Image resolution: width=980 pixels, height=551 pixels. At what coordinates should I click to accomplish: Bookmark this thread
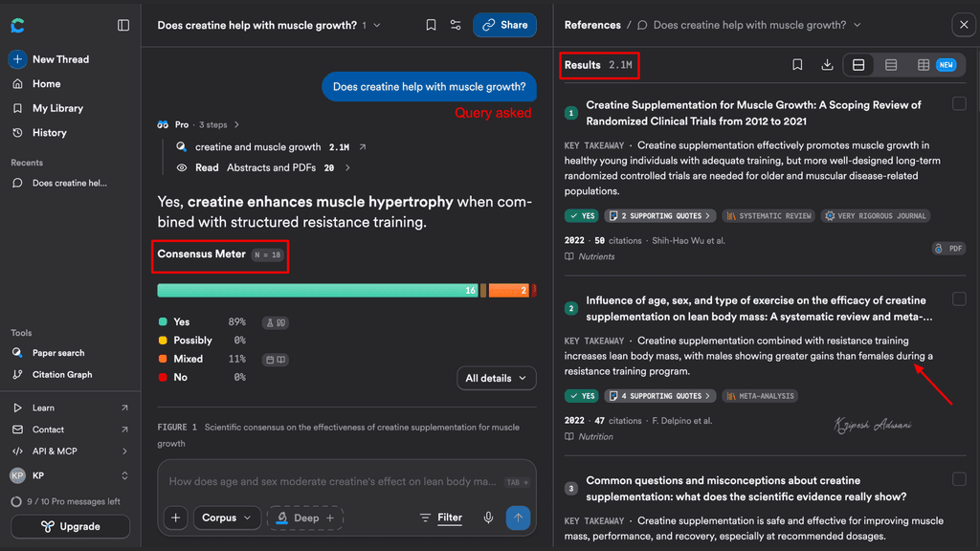point(431,25)
